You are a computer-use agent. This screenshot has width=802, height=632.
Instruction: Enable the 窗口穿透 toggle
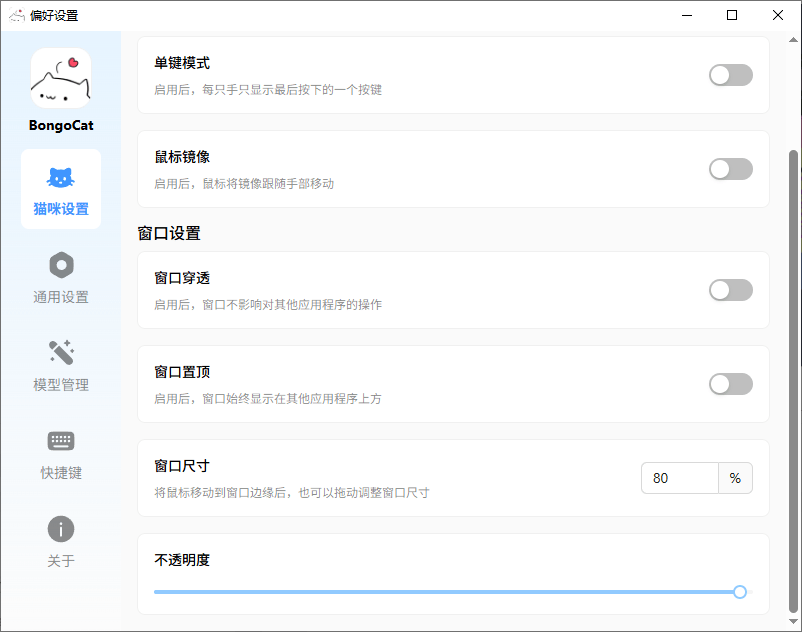(x=731, y=289)
